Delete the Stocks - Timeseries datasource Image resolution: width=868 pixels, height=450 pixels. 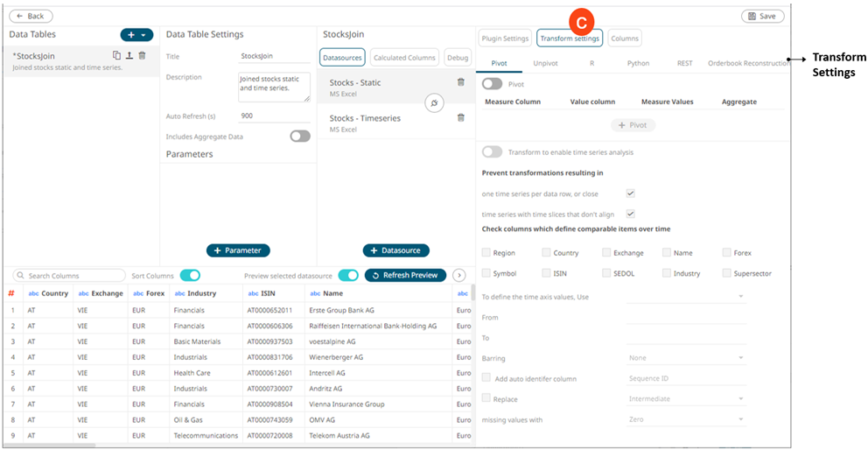[461, 117]
